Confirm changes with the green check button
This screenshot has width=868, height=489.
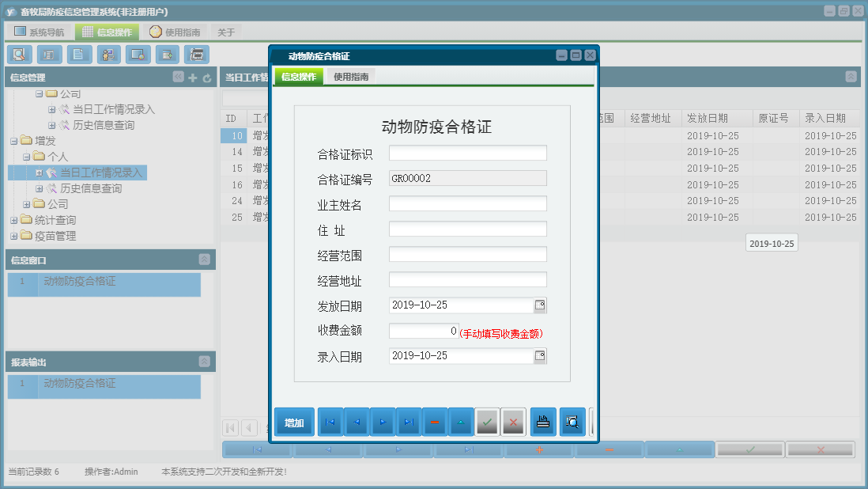(x=487, y=422)
